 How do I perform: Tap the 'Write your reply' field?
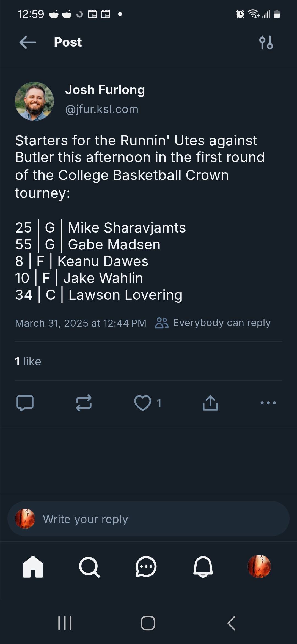[x=148, y=519]
